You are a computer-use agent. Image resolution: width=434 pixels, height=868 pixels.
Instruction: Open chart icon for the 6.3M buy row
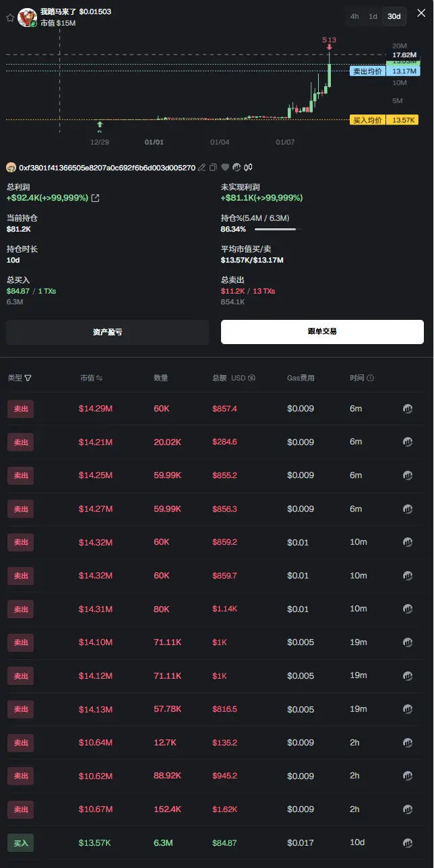tap(407, 842)
